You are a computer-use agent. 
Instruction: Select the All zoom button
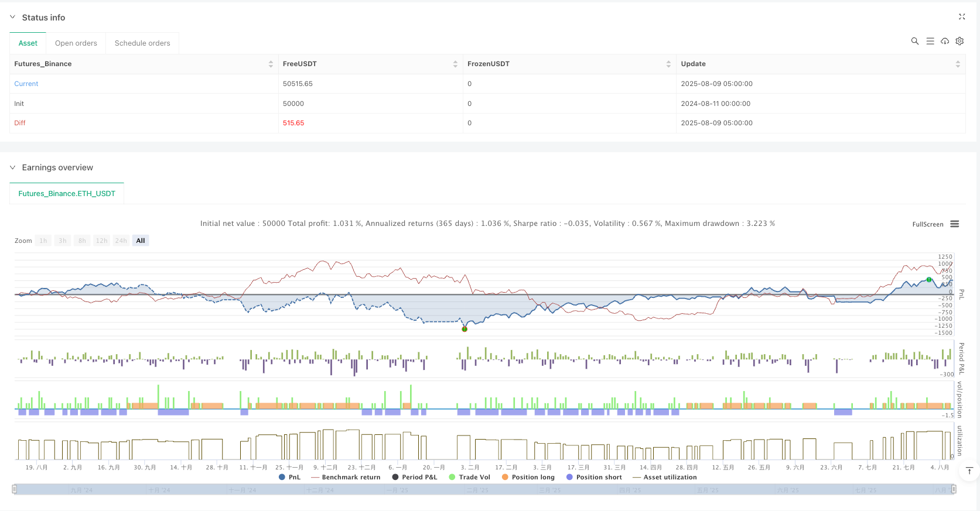141,241
